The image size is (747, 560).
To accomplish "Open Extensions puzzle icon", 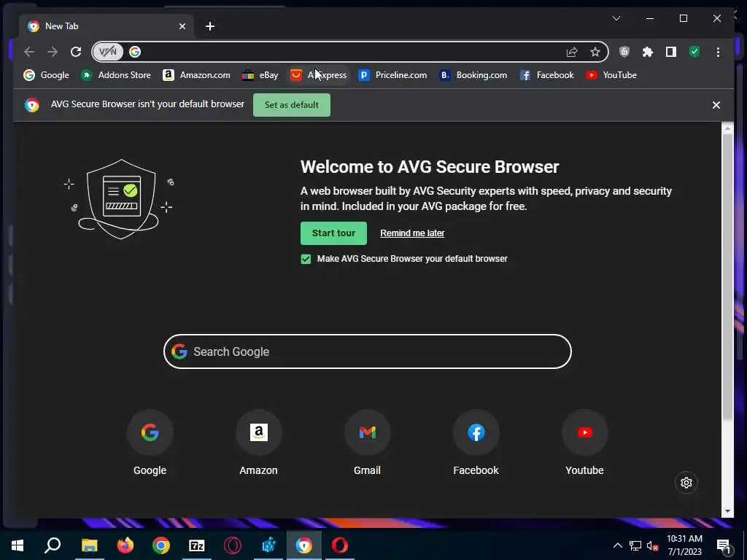I will point(648,52).
